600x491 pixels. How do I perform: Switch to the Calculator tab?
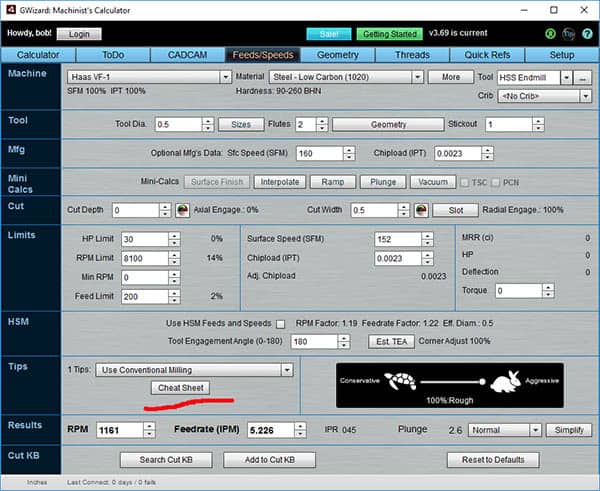point(38,55)
